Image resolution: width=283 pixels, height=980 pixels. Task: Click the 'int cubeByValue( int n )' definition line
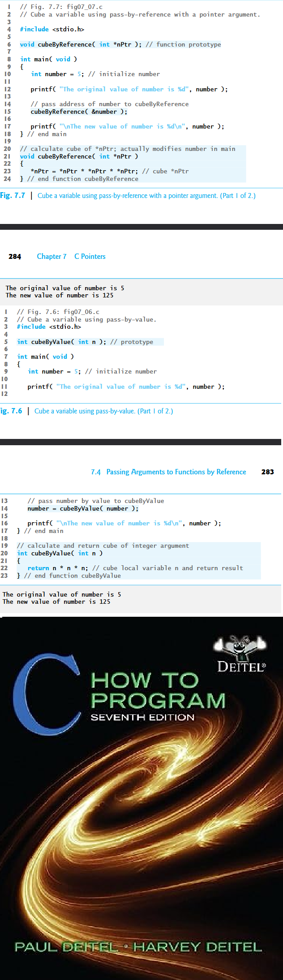coord(60,553)
